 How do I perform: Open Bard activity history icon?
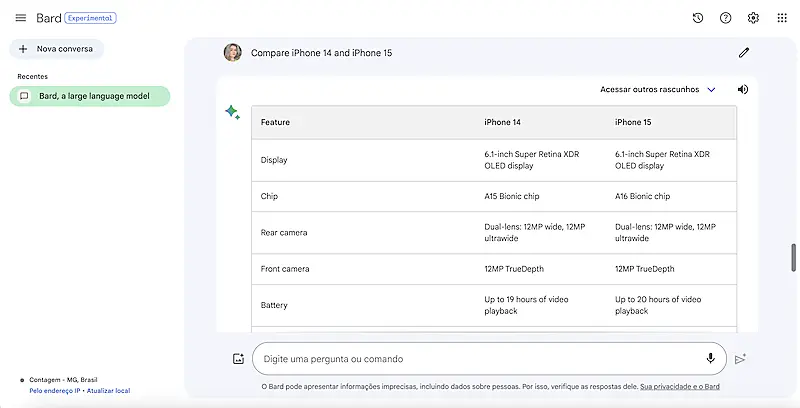[x=698, y=18]
